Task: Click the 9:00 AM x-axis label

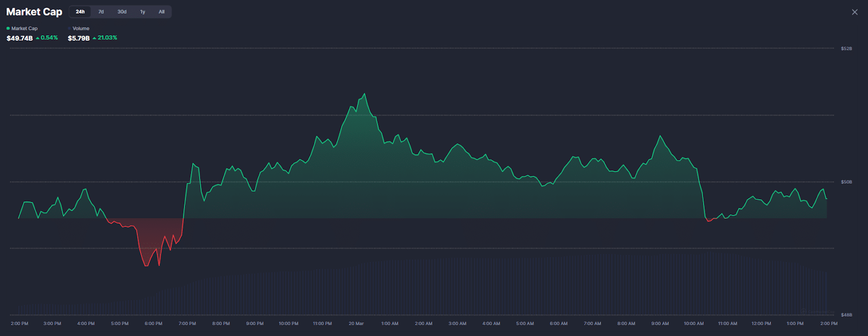Action: 660,324
